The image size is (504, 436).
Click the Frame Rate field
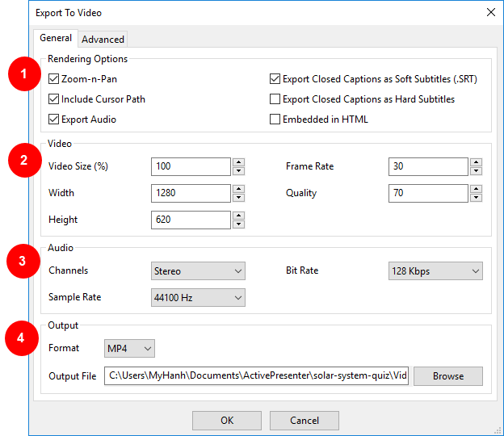[x=428, y=166]
